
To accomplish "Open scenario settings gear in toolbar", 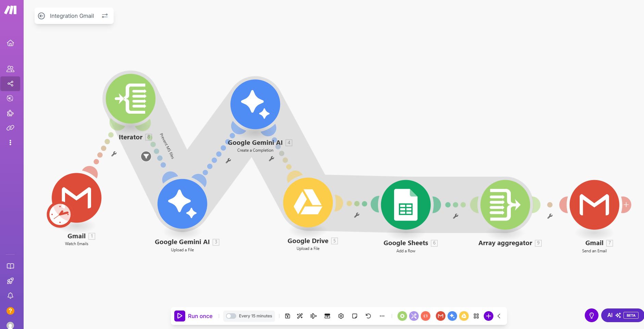I will pyautogui.click(x=341, y=316).
